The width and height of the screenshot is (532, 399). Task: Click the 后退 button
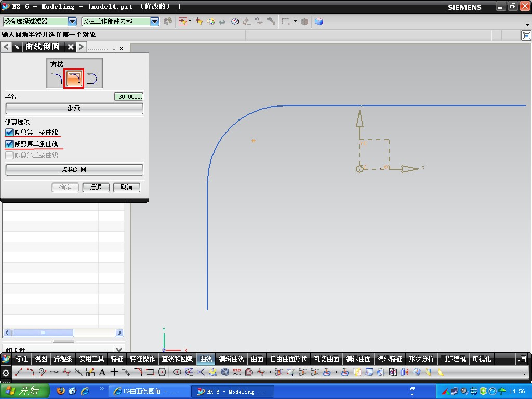point(96,187)
